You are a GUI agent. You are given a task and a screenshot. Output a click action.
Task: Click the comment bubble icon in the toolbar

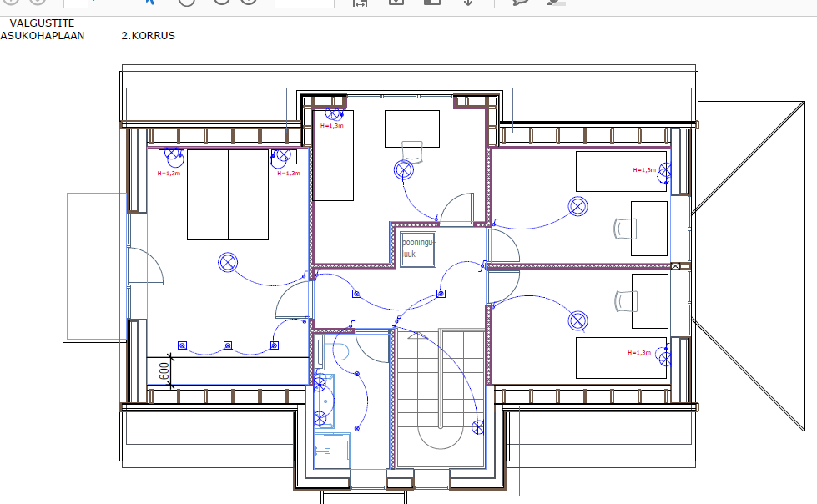(x=521, y=3)
